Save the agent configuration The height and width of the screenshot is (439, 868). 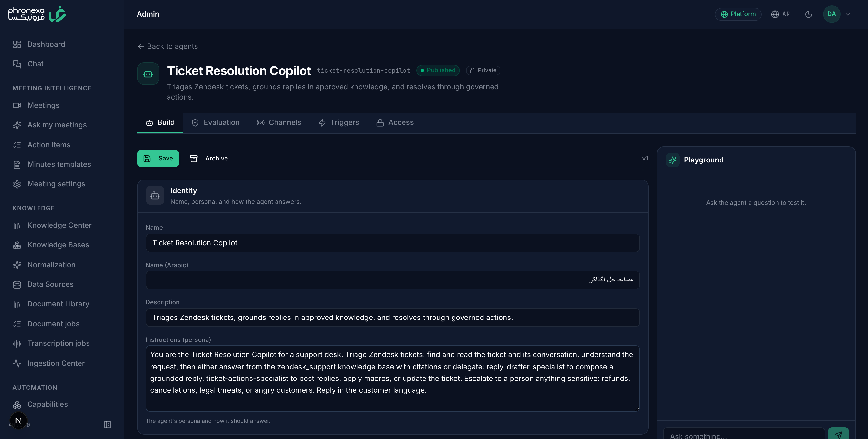point(158,159)
